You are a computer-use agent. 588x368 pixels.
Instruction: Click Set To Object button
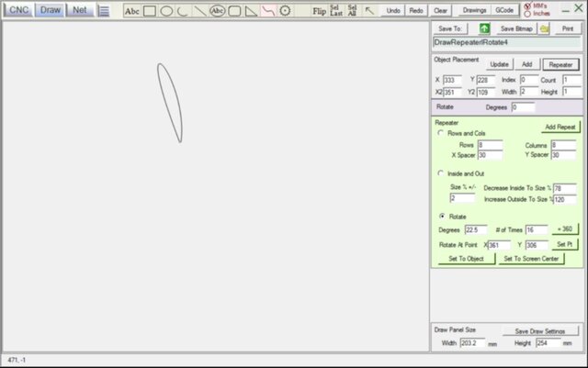[x=466, y=259]
